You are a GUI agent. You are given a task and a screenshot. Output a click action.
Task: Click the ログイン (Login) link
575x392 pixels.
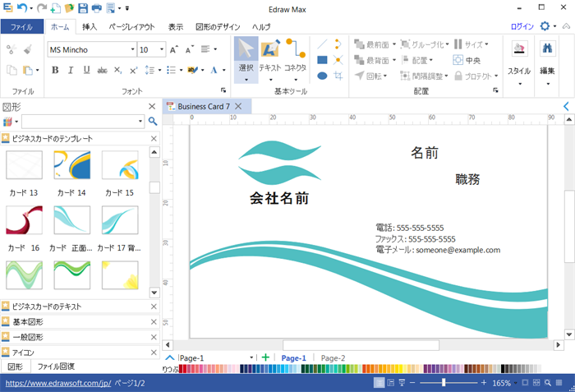point(521,26)
